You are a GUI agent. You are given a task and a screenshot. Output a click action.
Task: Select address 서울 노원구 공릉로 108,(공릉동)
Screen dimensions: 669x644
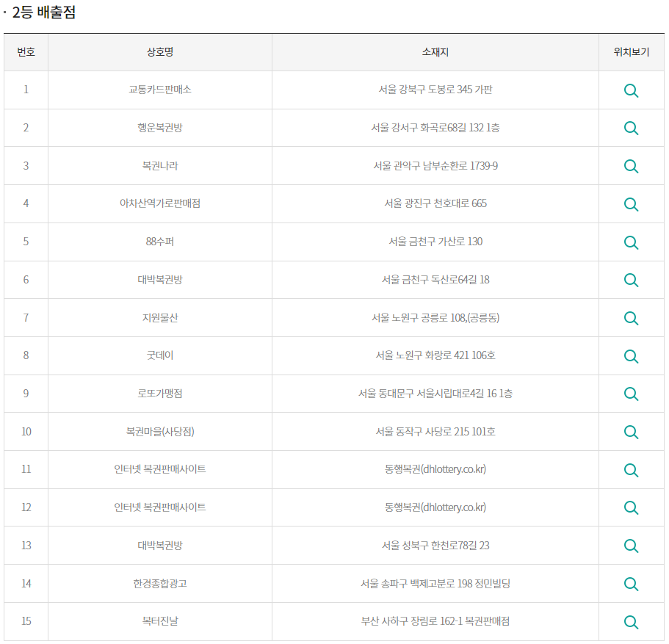point(435,317)
